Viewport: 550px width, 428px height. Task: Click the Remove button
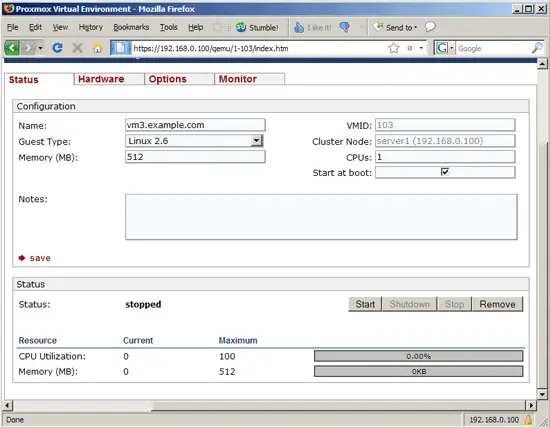497,304
